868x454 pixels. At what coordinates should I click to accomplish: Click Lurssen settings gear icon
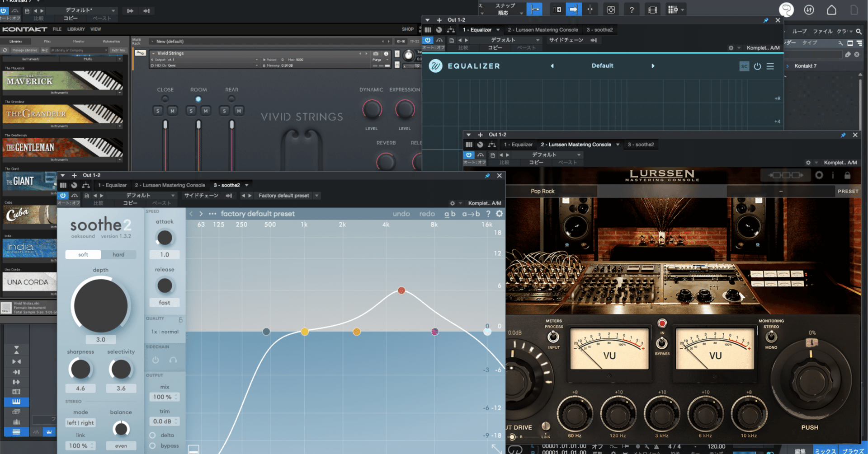[819, 175]
